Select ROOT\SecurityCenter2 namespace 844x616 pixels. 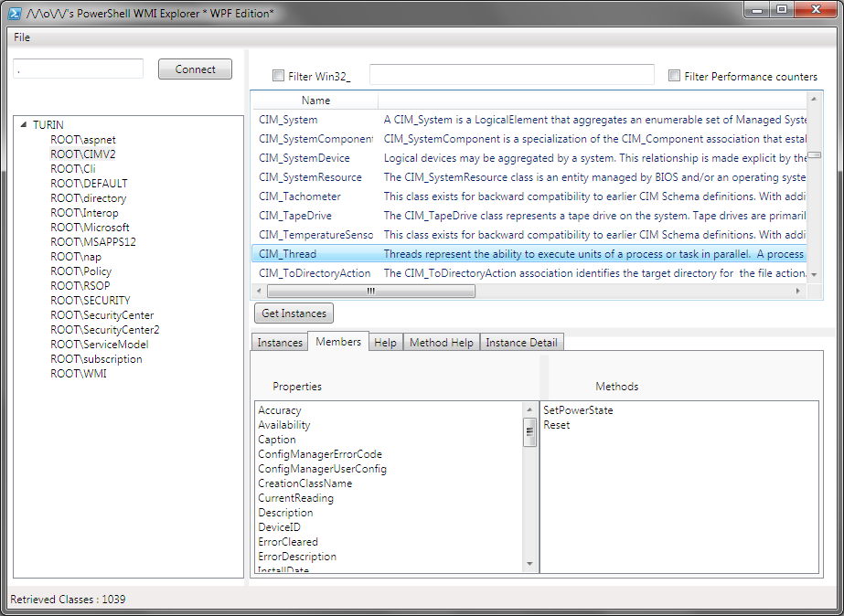tap(105, 330)
